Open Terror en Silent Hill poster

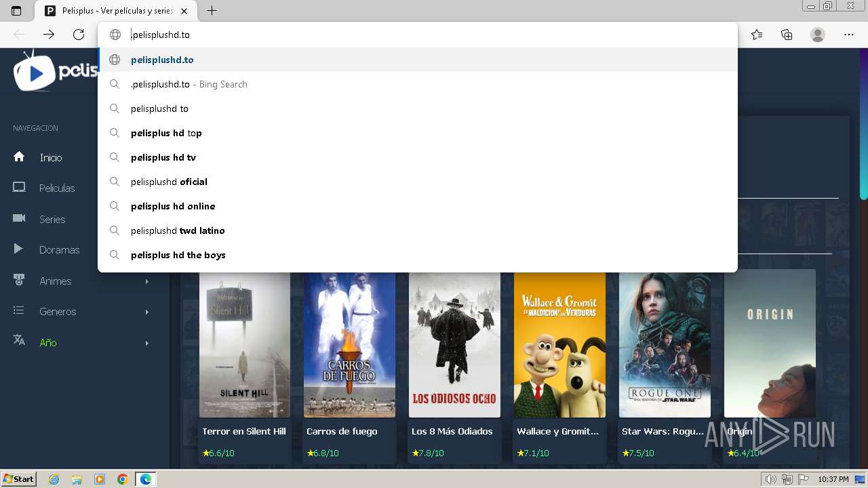click(x=245, y=345)
